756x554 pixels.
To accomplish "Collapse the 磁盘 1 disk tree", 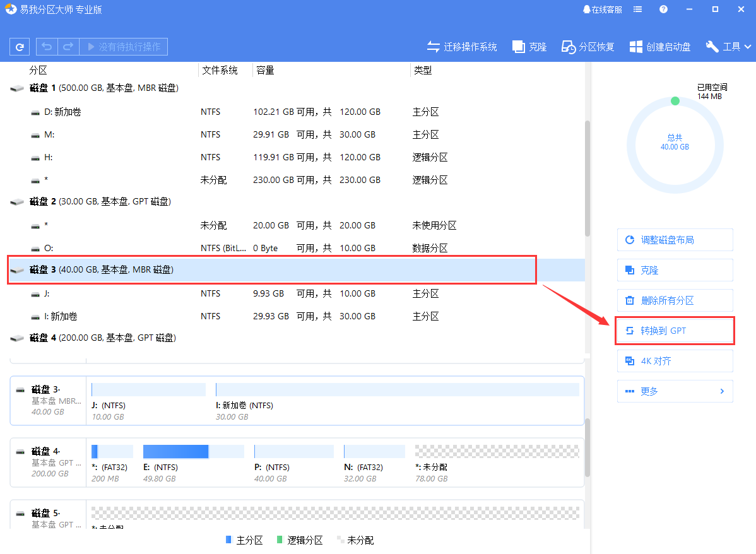I will pos(17,88).
